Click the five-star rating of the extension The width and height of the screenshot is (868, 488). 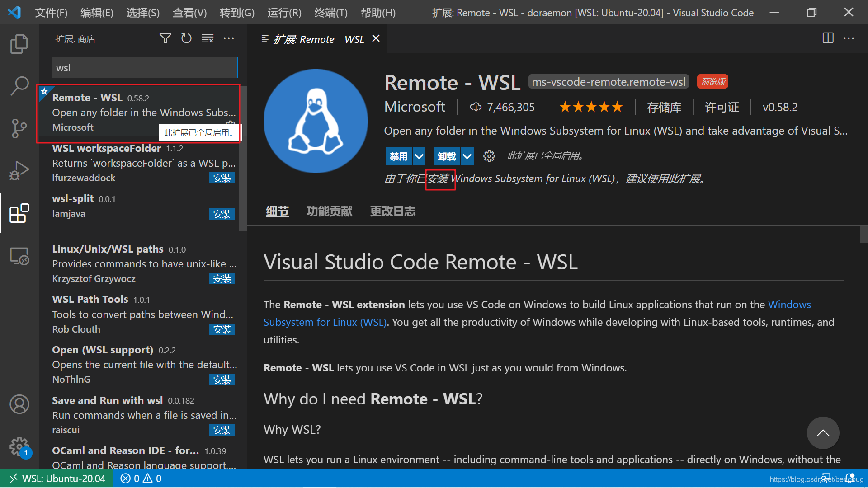coord(591,107)
